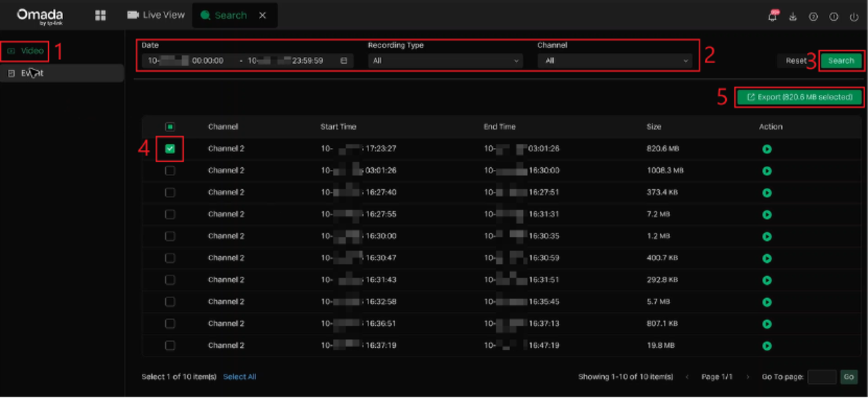The width and height of the screenshot is (868, 398).
Task: Go to previous page arrow
Action: (687, 377)
